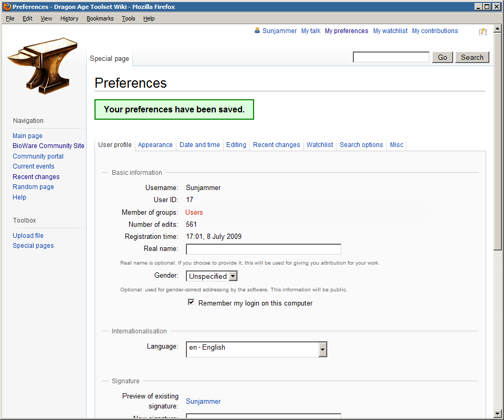Focus the wiki search input box

coord(391,57)
